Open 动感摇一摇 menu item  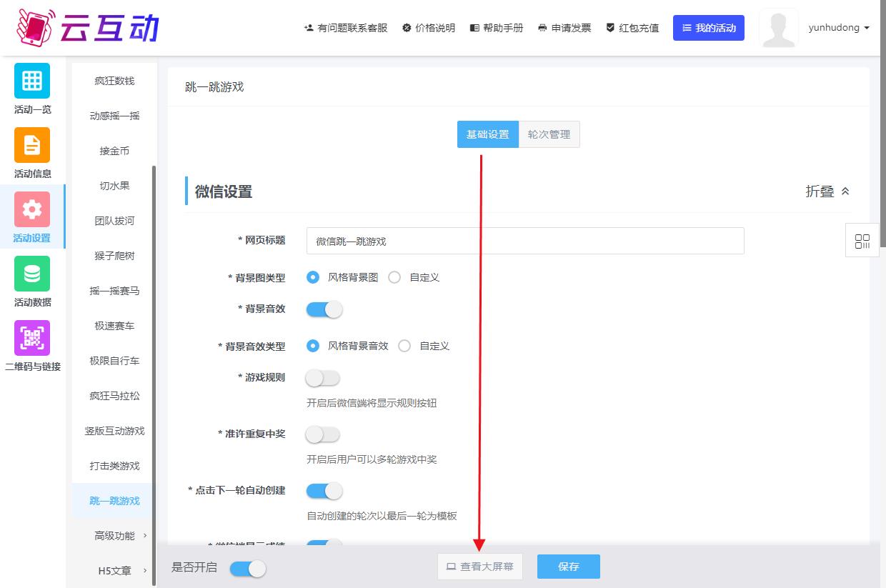(114, 116)
